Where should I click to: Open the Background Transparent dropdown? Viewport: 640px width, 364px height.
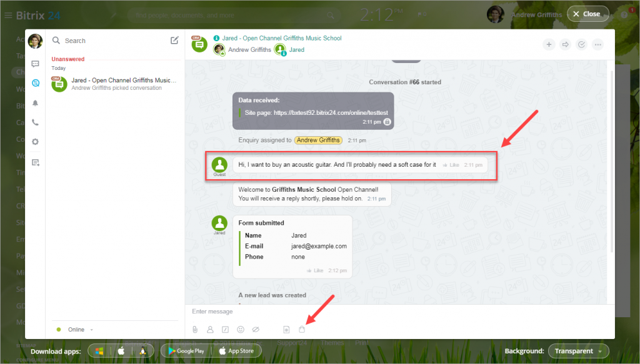point(579,351)
